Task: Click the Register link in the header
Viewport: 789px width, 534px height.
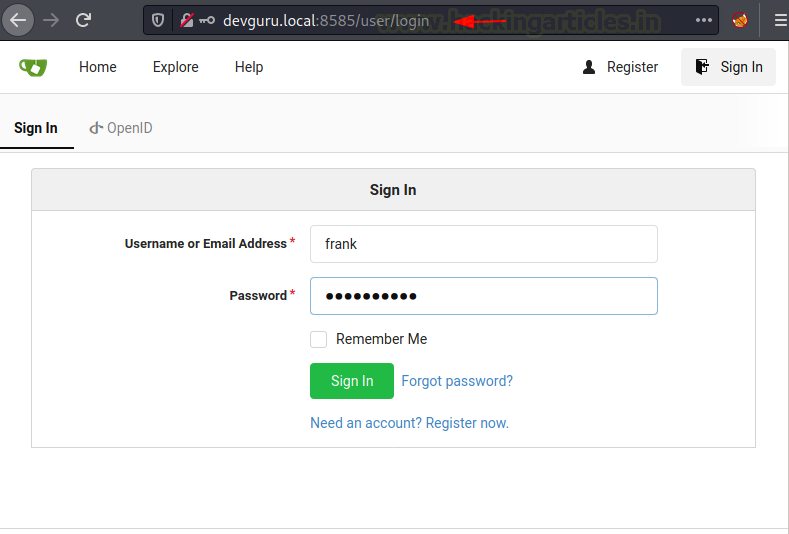Action: 620,67
